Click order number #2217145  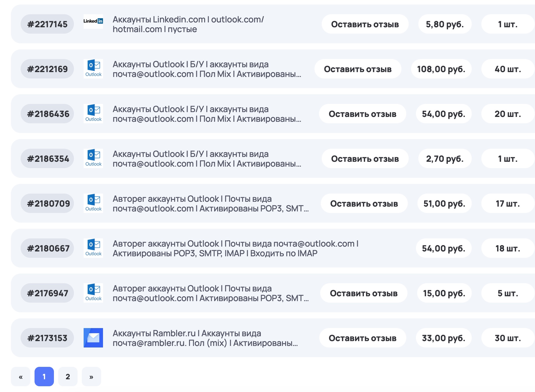pos(47,24)
